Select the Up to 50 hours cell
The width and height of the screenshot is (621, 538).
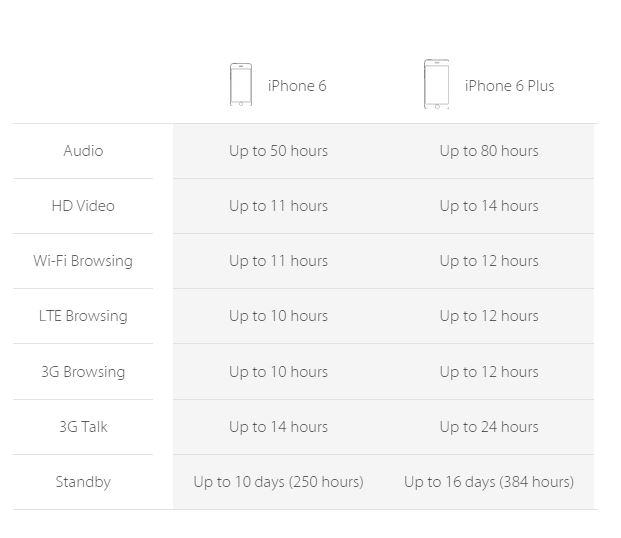coord(278,151)
